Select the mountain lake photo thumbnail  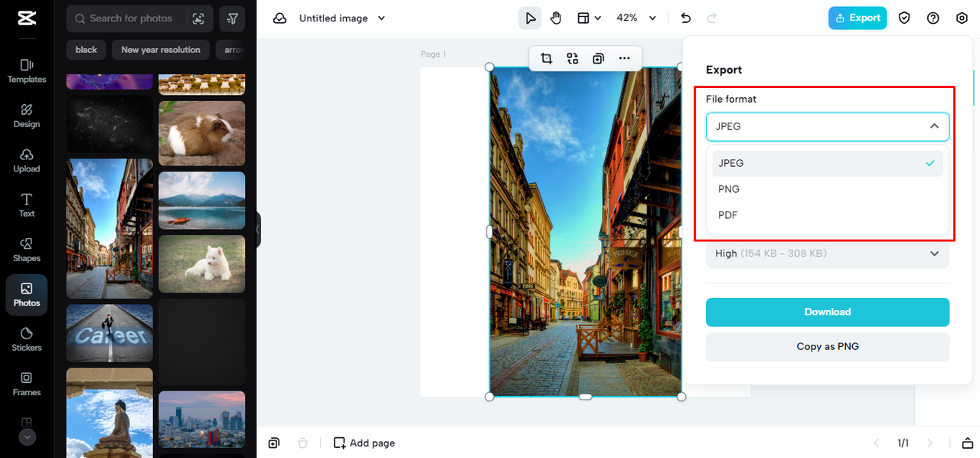[x=201, y=200]
